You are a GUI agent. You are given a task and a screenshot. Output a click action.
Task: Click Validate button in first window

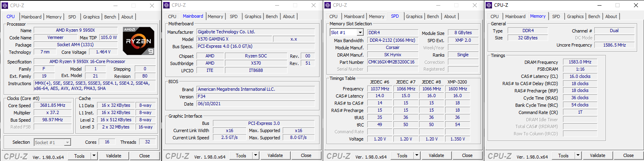(x=113, y=156)
